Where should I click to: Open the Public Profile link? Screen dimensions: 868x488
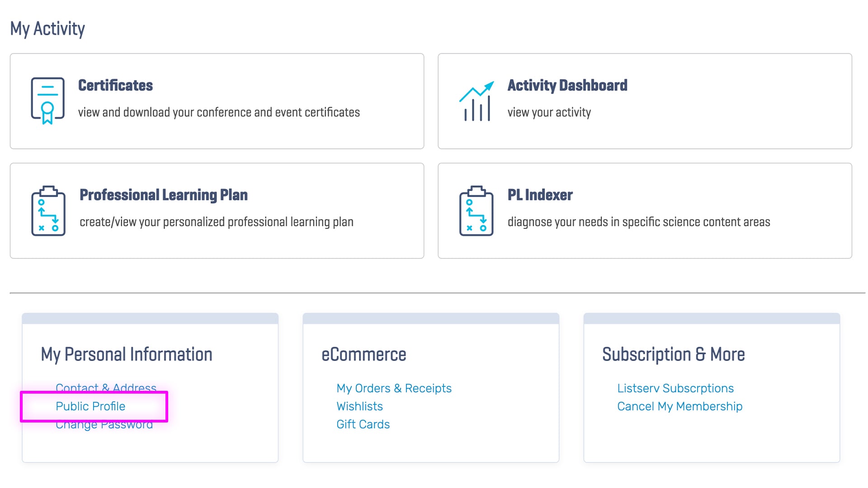click(x=90, y=406)
